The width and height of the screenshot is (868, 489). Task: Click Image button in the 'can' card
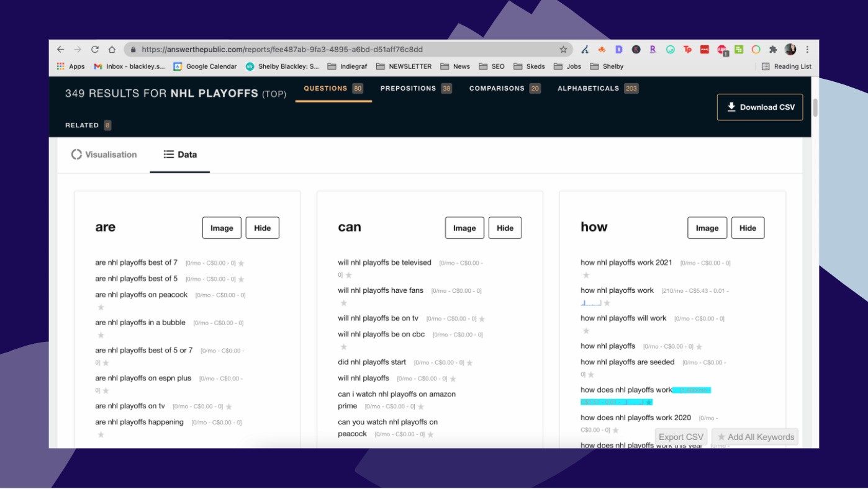[464, 228]
